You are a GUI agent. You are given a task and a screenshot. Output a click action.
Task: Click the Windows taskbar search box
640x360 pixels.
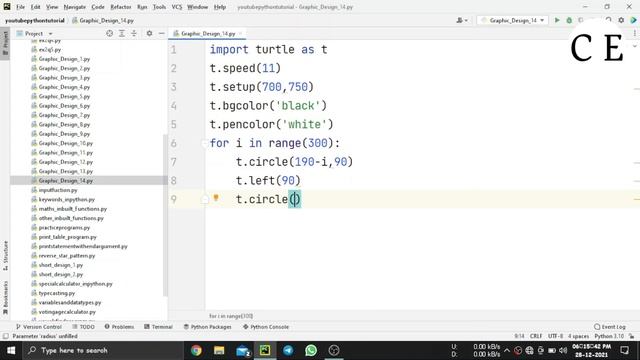coord(102,350)
